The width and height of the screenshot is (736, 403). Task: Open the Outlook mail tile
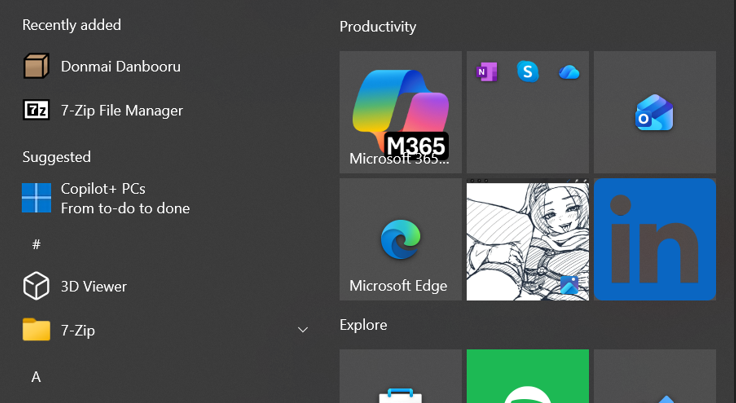pos(655,113)
